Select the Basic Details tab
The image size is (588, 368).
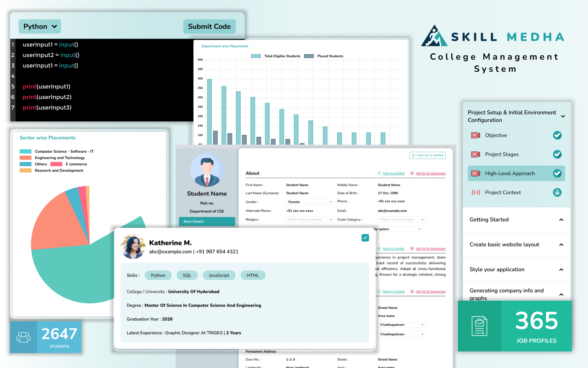(x=207, y=222)
